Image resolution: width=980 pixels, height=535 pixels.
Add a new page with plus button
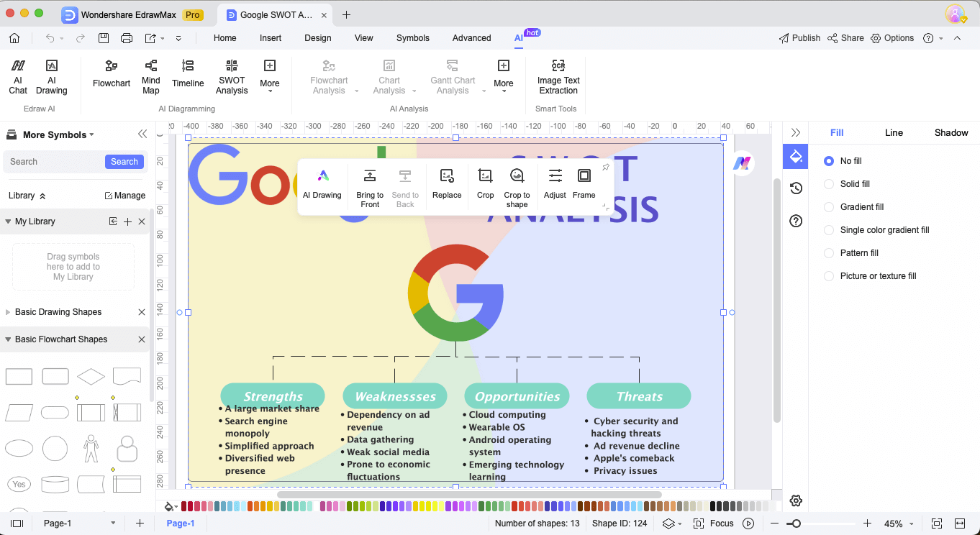[140, 523]
